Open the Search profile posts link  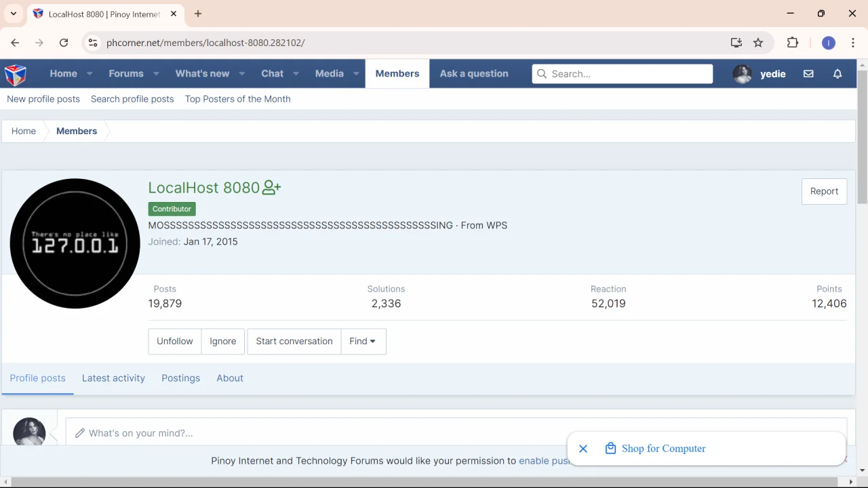click(132, 99)
